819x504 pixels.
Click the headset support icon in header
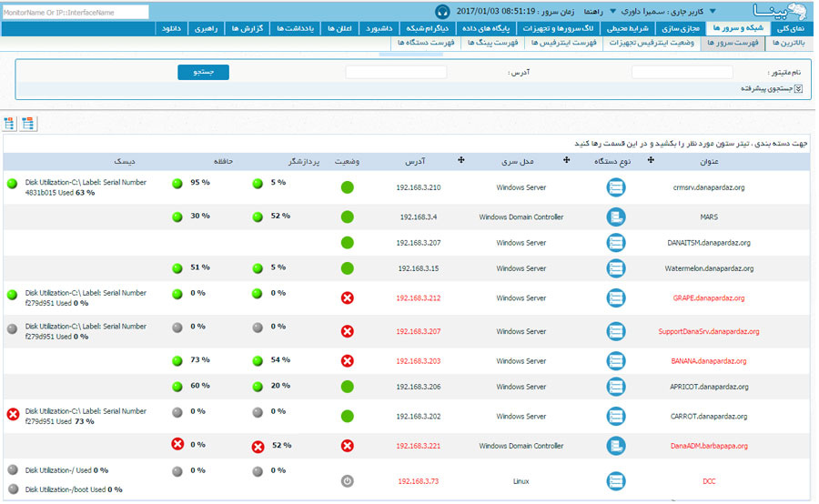pos(442,11)
